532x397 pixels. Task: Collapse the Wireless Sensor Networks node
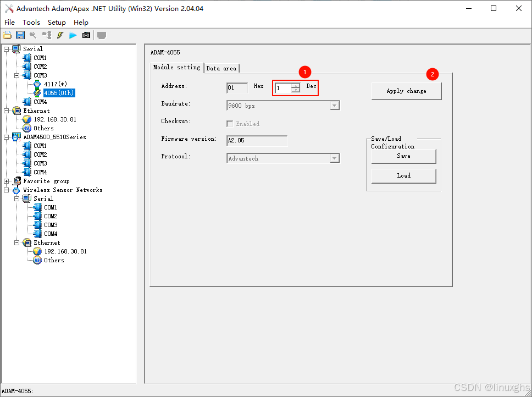tap(7, 190)
